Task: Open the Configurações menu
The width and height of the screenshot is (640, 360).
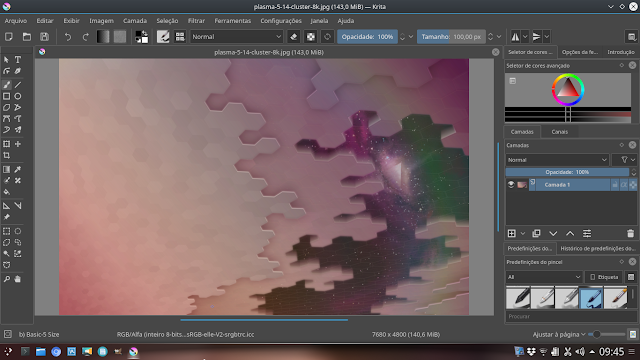Action: pos(281,21)
